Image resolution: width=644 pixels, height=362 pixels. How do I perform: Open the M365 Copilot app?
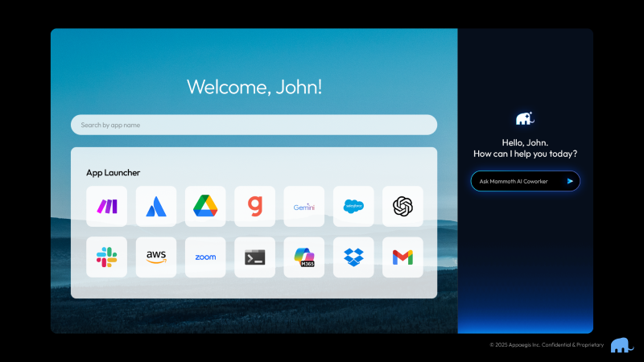click(x=304, y=257)
